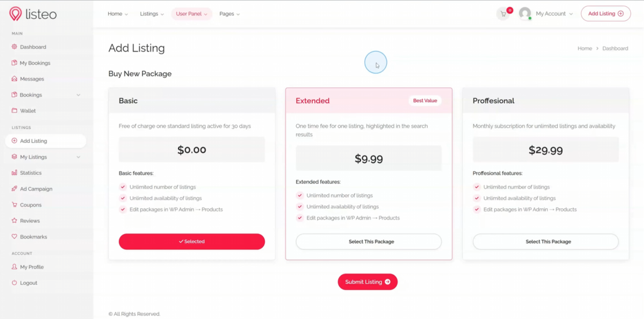This screenshot has width=644, height=319.
Task: Expand the My Listings sidebar submenu
Action: click(x=78, y=157)
